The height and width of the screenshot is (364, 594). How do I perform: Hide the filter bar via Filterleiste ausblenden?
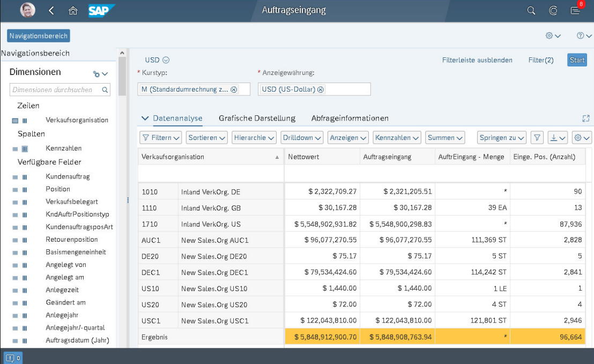point(477,60)
